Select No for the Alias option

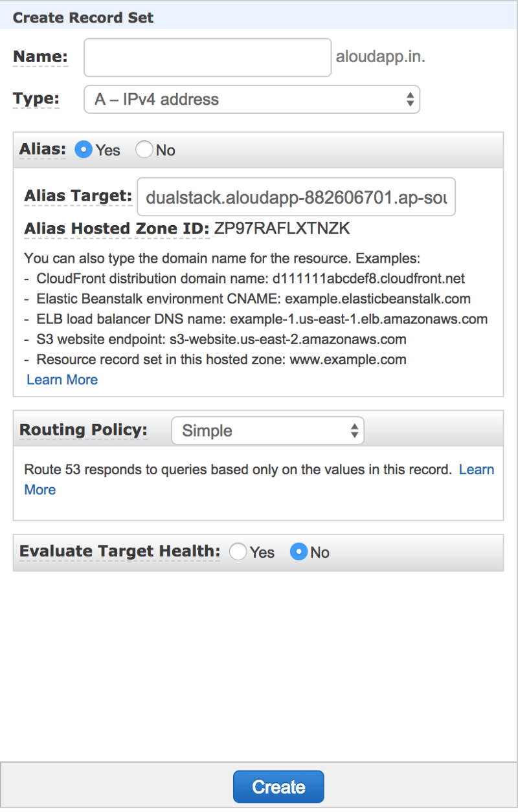tap(144, 150)
